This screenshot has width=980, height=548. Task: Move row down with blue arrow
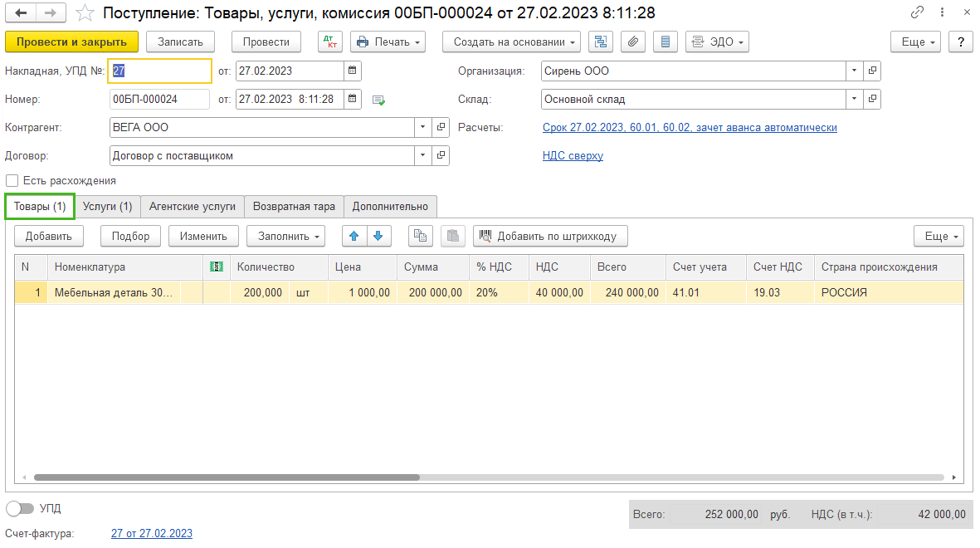point(378,236)
